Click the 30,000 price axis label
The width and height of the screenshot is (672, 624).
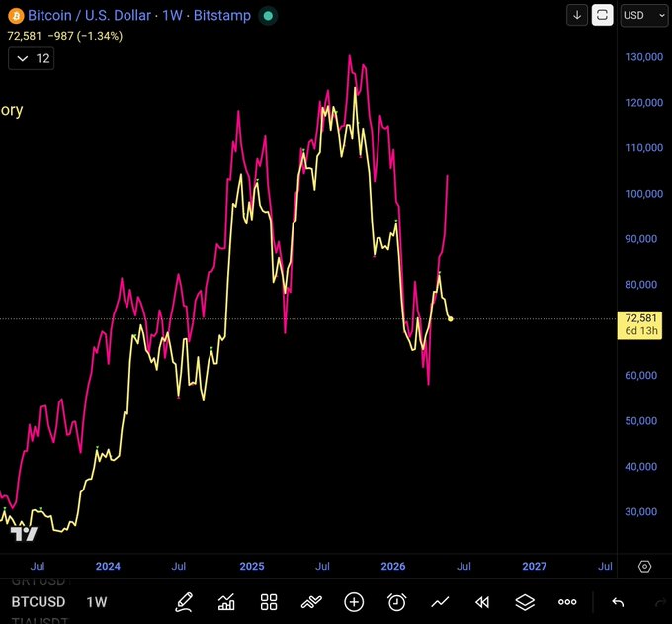(x=640, y=511)
